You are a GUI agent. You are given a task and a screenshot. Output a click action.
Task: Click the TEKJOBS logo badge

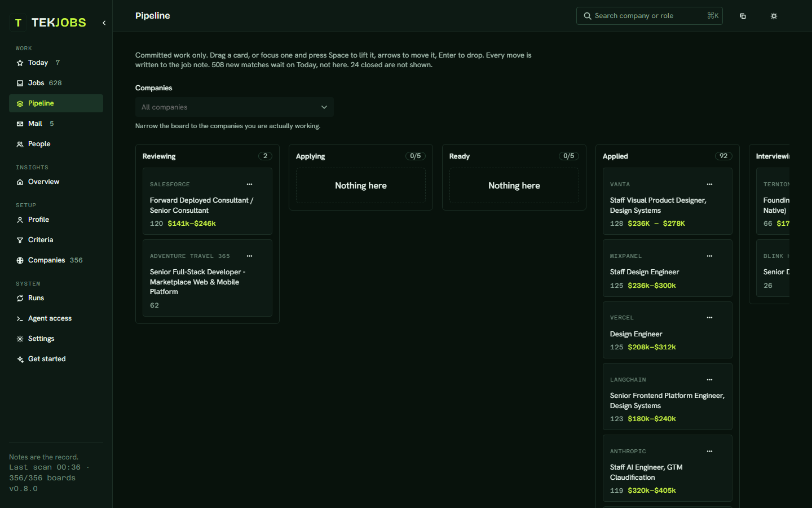point(18,23)
